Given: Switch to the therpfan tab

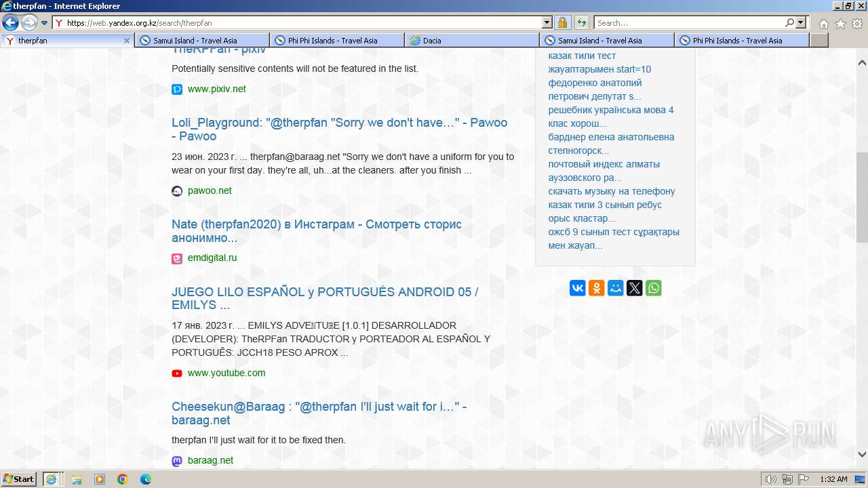Looking at the screenshot, I should 67,41.
